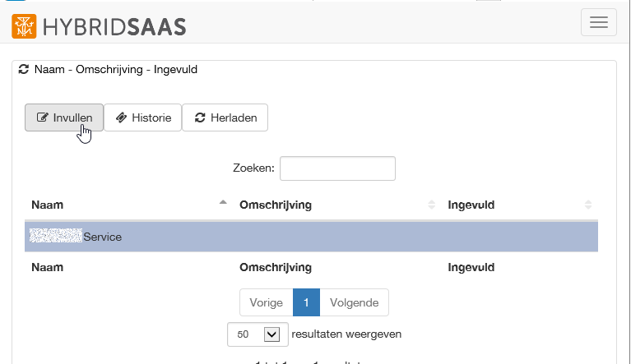
Task: Click into the Zoeken search field
Action: (x=337, y=168)
